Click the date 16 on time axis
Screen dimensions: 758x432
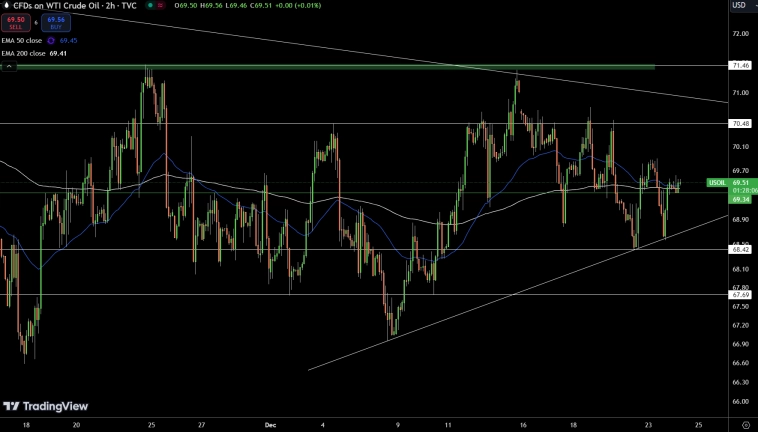click(x=523, y=425)
